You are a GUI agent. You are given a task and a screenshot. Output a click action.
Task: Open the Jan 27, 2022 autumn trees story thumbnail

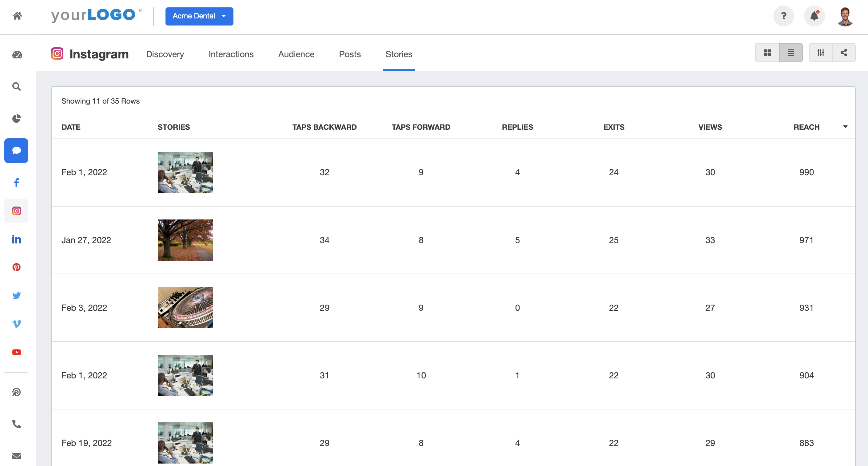(x=185, y=240)
